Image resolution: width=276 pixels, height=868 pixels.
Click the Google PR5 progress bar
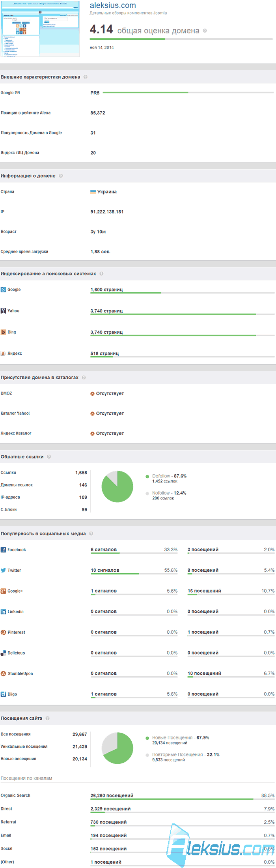coord(188,93)
